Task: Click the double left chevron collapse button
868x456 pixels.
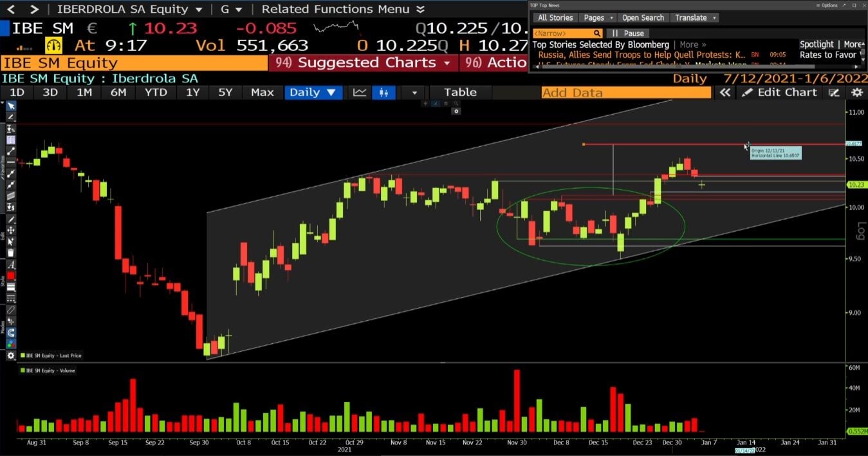Action: click(x=725, y=92)
